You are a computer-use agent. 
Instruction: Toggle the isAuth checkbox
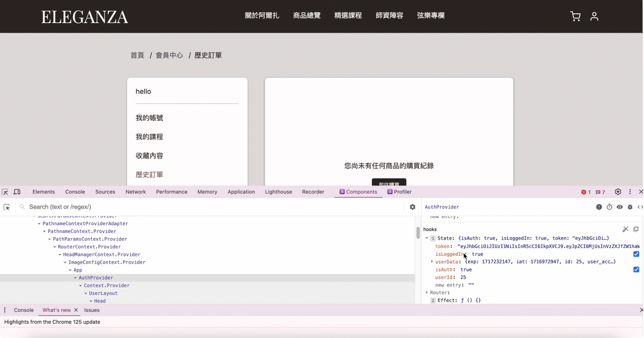point(636,270)
